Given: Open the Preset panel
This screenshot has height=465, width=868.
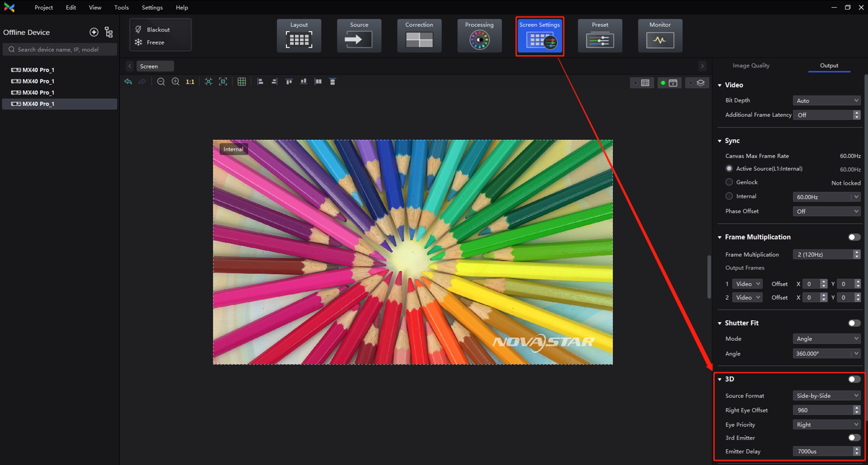Looking at the screenshot, I should (600, 35).
